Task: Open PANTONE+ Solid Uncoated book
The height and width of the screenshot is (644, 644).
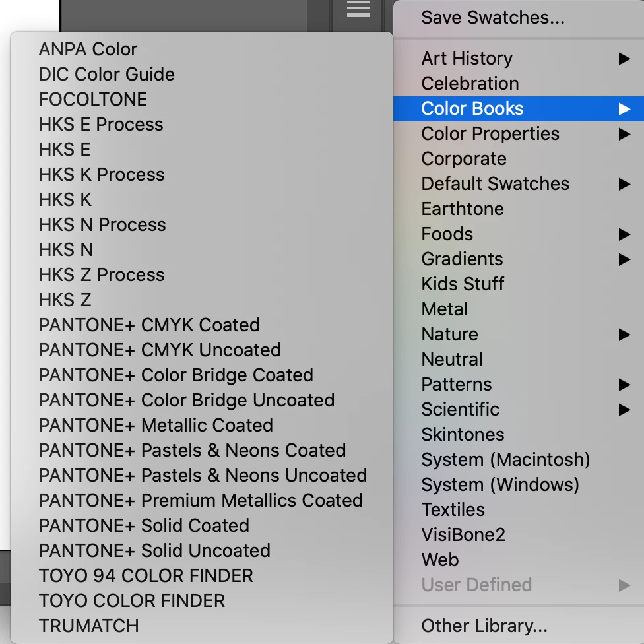Action: click(202, 550)
